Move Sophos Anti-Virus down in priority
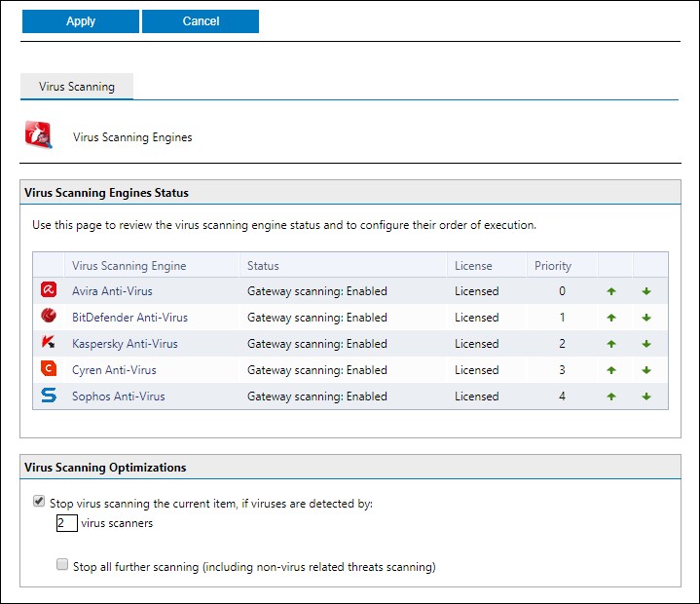This screenshot has width=700, height=604. pos(646,396)
